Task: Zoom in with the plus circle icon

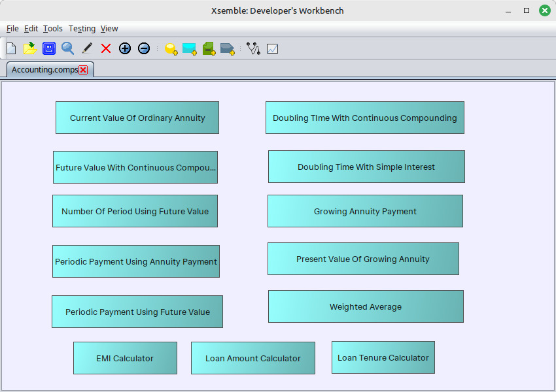Action: click(x=125, y=48)
